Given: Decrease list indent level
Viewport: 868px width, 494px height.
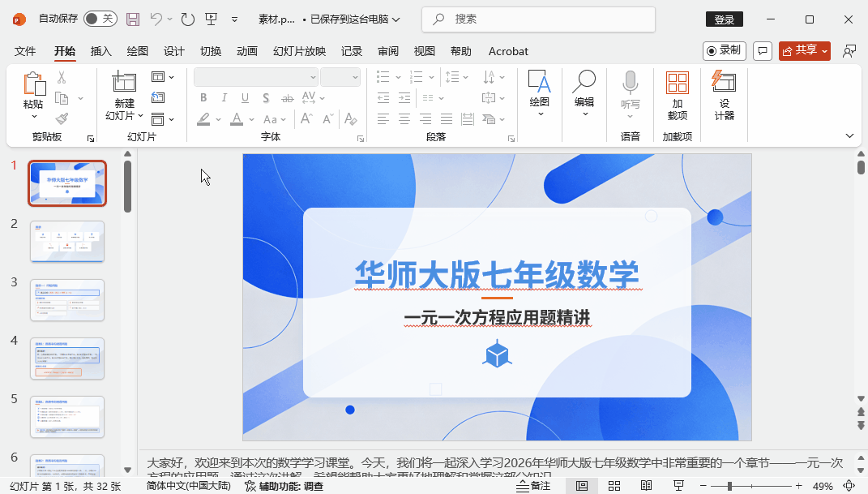Looking at the screenshot, I should 383,98.
